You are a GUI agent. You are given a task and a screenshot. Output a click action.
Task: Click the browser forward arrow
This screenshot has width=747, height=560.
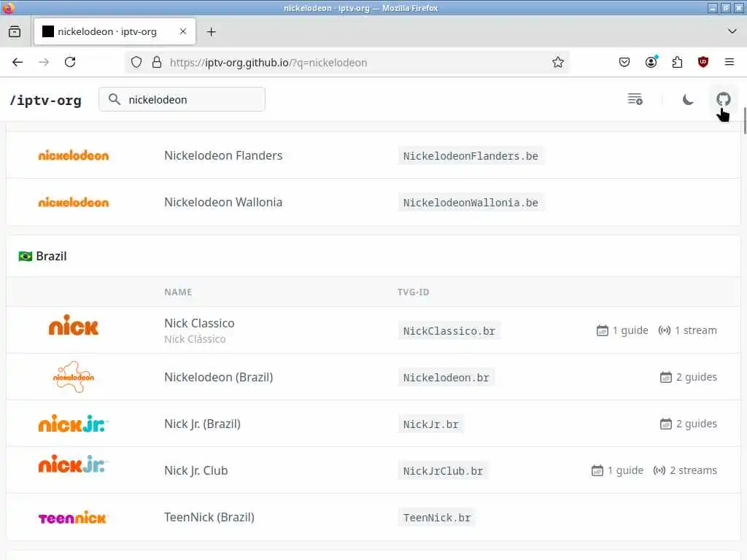pos(44,63)
